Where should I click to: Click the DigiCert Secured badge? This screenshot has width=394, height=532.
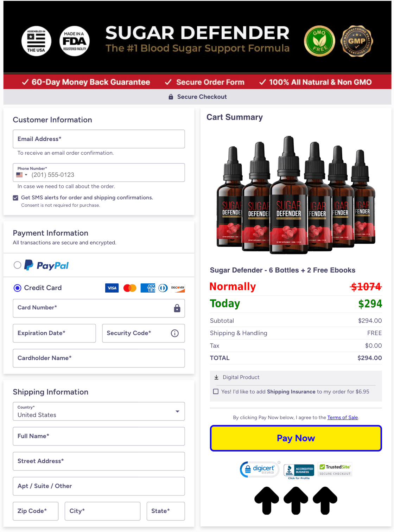click(x=260, y=469)
